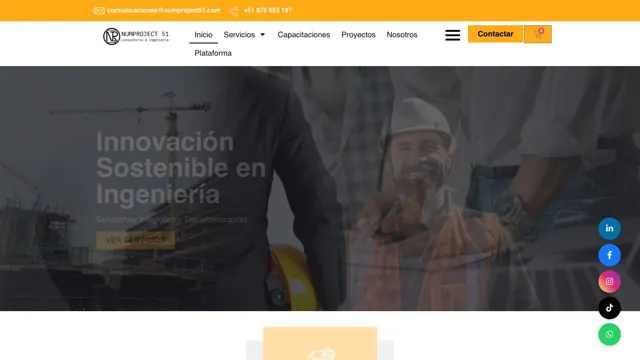This screenshot has height=360, width=640.
Task: Open the Instagram social icon
Action: tap(609, 281)
